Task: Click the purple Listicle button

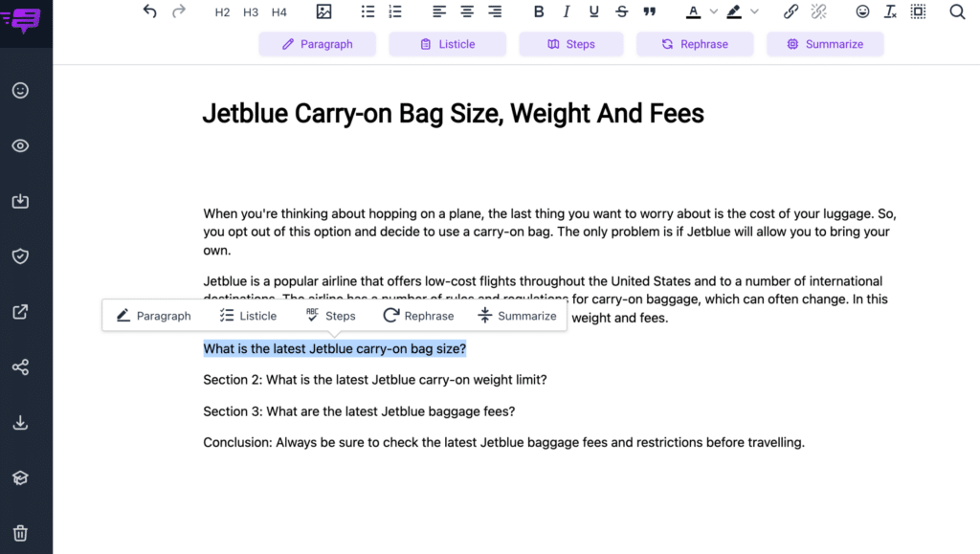Action: (448, 44)
